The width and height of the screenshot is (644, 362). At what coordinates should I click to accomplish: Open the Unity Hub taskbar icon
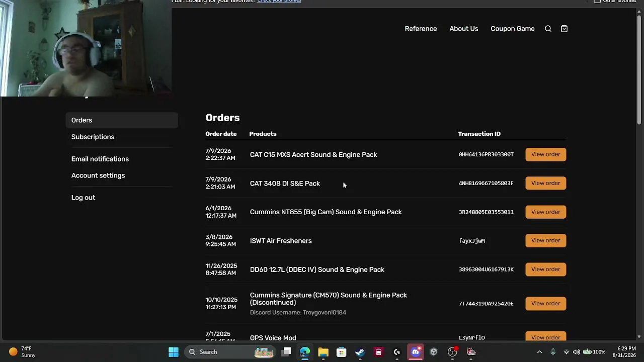coord(434,352)
